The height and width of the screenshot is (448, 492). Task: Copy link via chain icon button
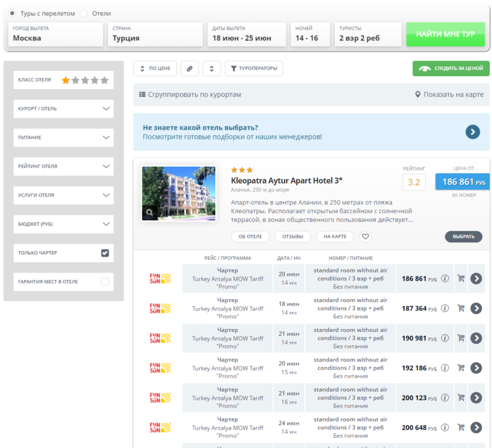pyautogui.click(x=189, y=68)
